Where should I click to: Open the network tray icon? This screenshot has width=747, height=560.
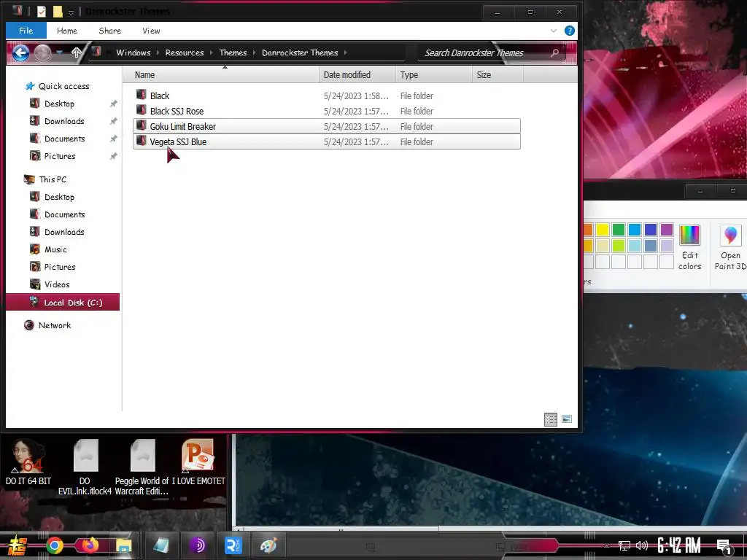point(624,545)
